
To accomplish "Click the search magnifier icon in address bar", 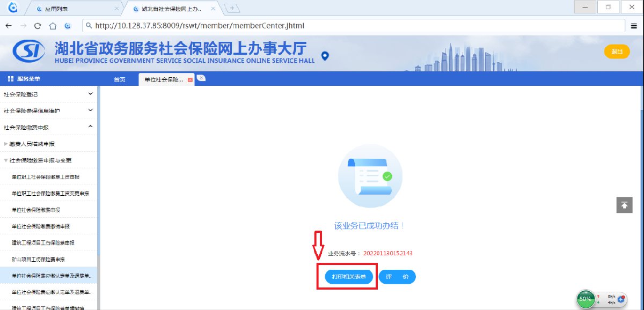I will click(x=89, y=25).
